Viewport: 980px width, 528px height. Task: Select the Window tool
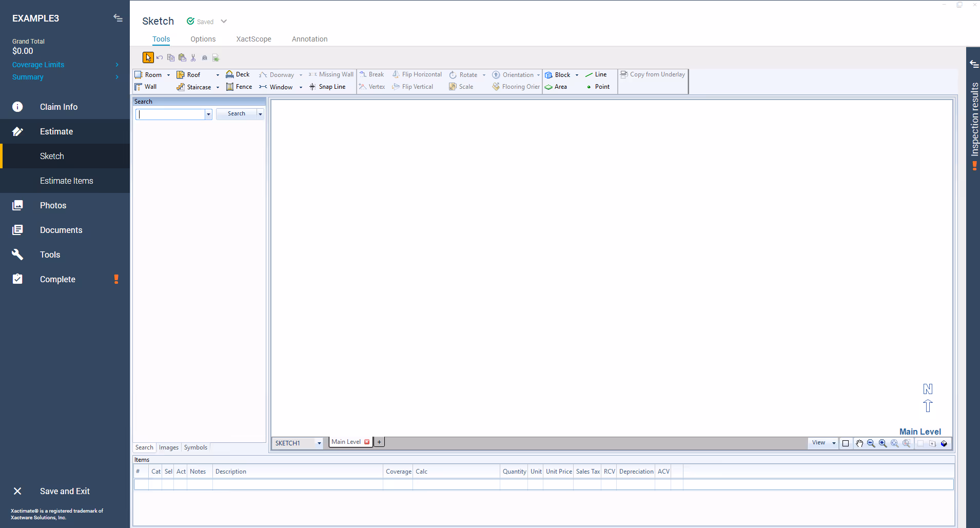click(x=276, y=87)
